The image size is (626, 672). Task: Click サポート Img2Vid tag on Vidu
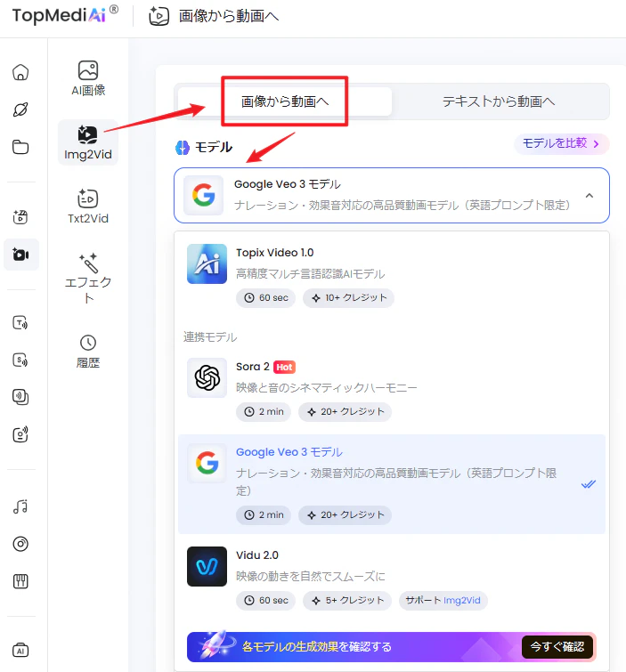[x=443, y=600]
